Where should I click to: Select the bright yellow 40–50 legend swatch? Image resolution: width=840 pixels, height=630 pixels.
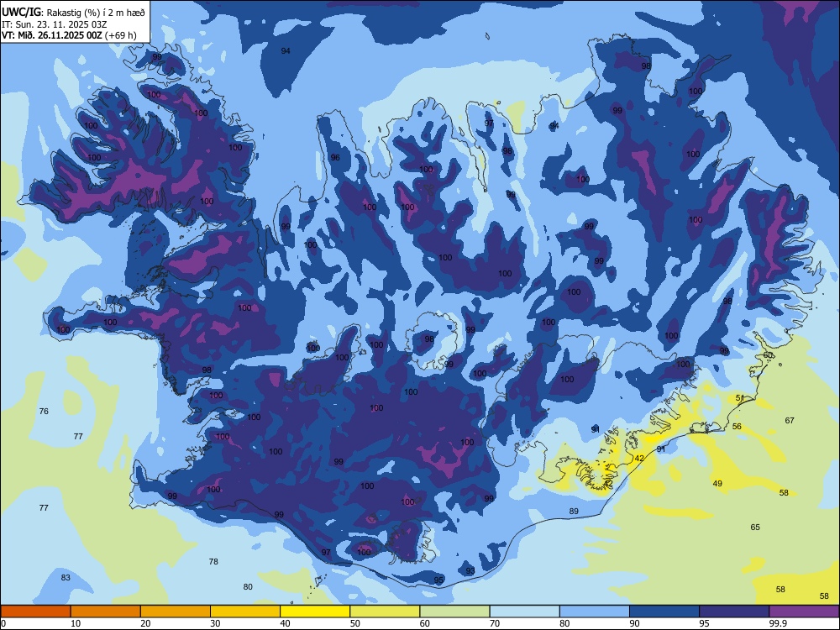pyautogui.click(x=315, y=612)
